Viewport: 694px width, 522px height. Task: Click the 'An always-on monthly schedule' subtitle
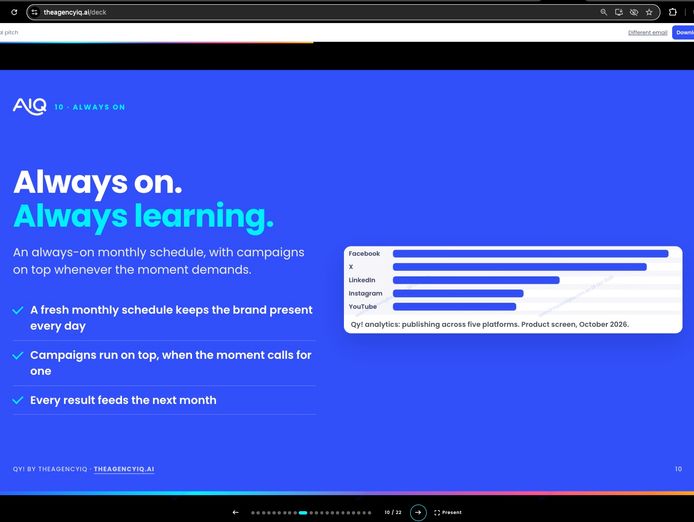[x=158, y=261]
